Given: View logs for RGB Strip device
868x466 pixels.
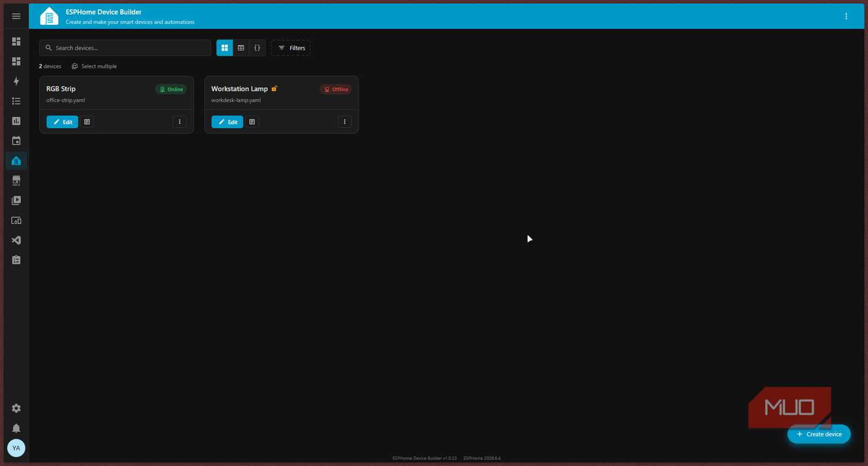Looking at the screenshot, I should [x=87, y=122].
